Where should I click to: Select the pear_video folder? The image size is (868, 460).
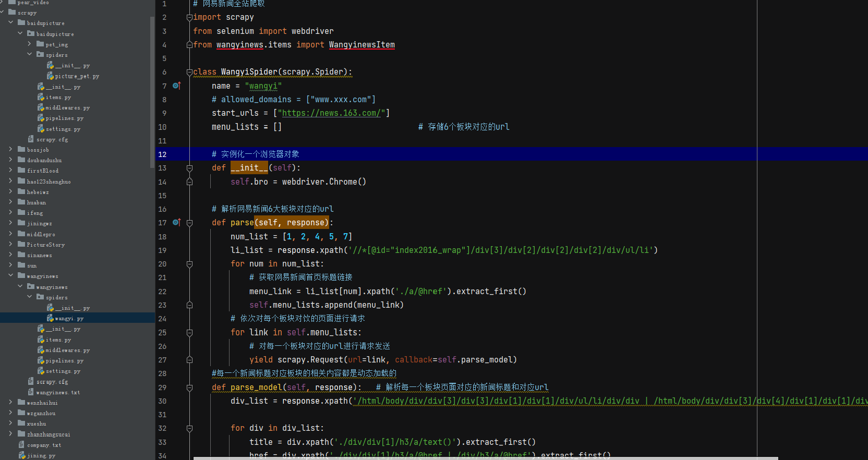click(x=33, y=3)
